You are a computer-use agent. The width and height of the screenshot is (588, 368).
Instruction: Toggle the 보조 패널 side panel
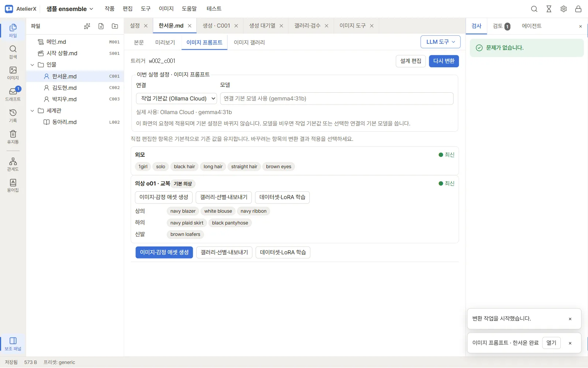tap(13, 344)
